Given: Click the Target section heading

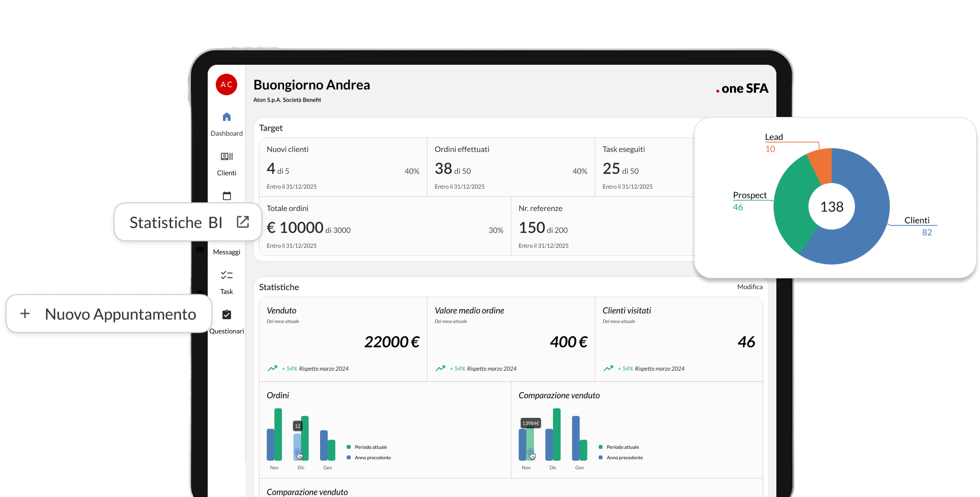Looking at the screenshot, I should 271,128.
